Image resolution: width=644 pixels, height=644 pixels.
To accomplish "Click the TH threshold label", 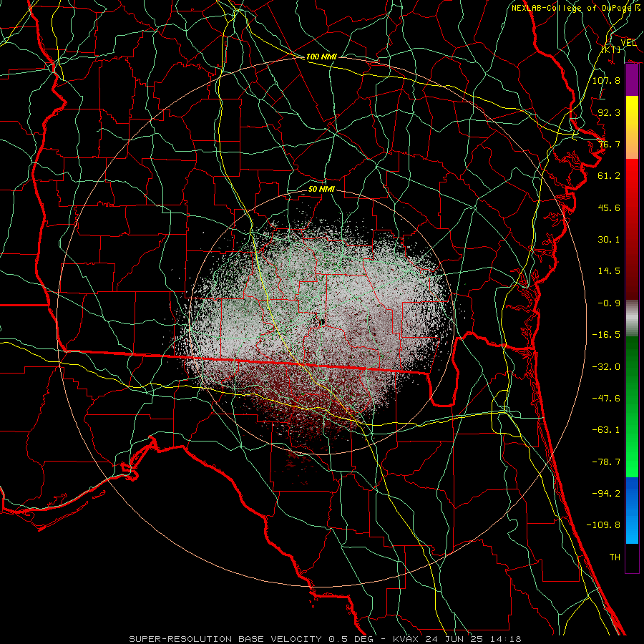I will point(615,557).
